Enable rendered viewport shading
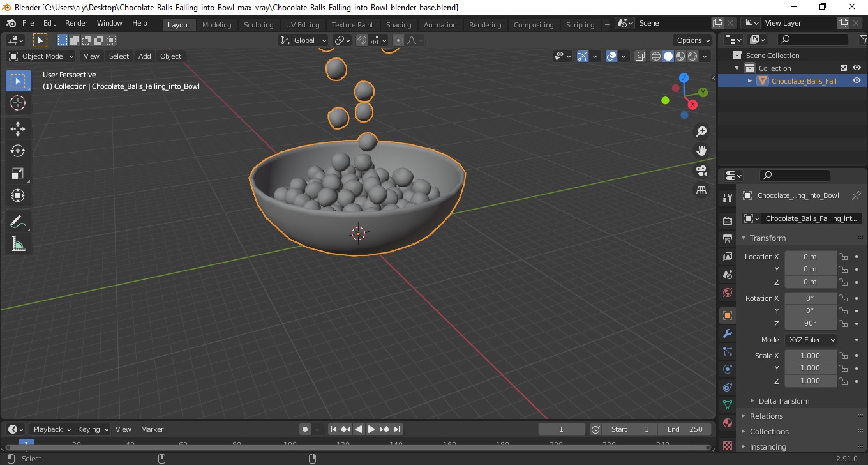 (x=692, y=56)
